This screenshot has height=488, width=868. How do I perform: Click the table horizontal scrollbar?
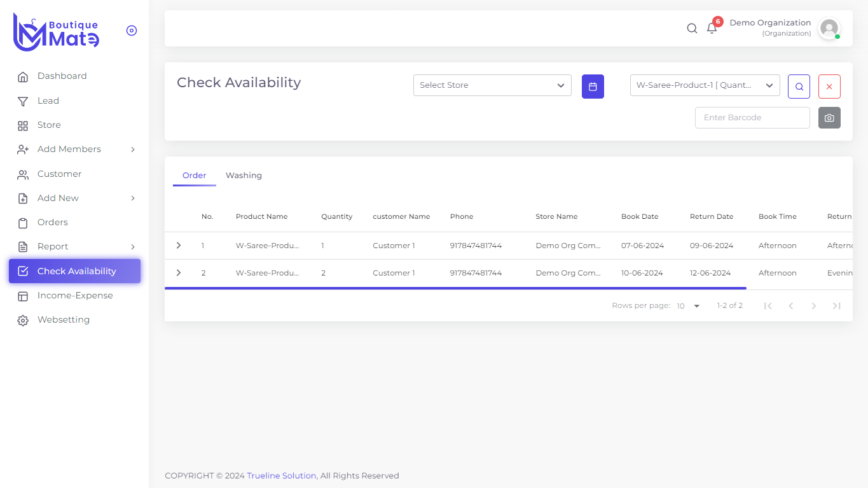pyautogui.click(x=455, y=288)
